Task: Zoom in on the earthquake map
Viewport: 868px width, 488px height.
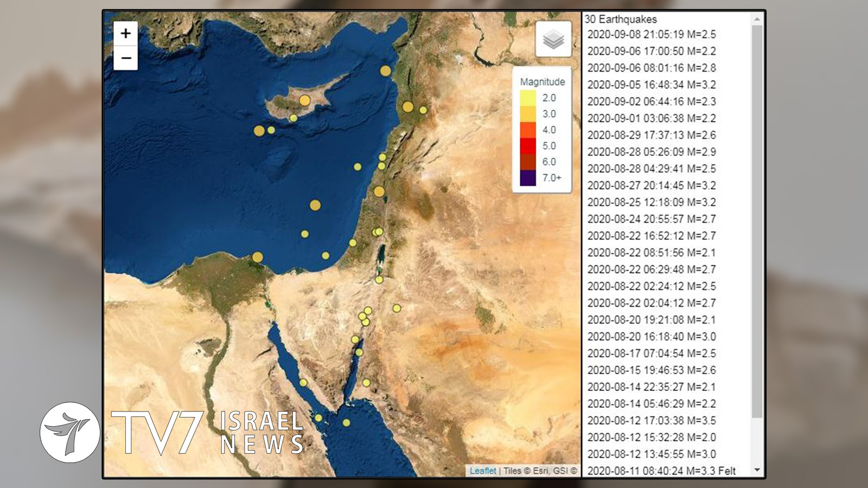Action: (x=125, y=34)
